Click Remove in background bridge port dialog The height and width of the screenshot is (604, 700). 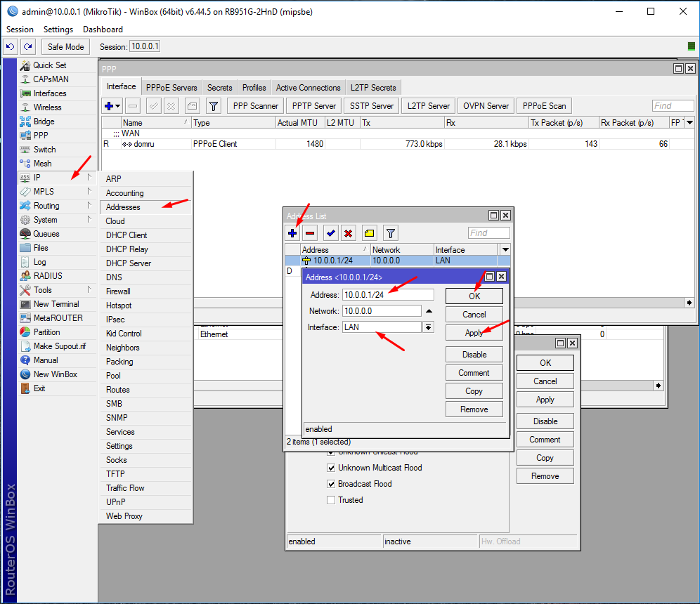pos(545,476)
